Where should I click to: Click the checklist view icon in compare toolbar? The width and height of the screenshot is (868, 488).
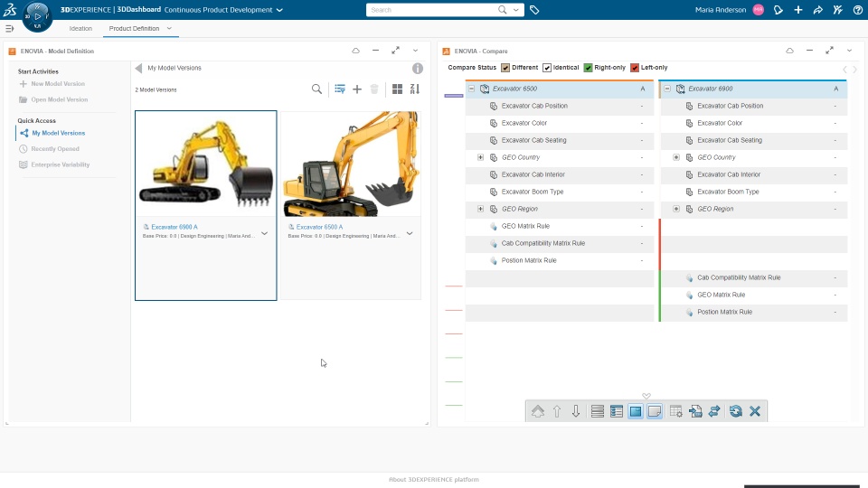pyautogui.click(x=616, y=411)
